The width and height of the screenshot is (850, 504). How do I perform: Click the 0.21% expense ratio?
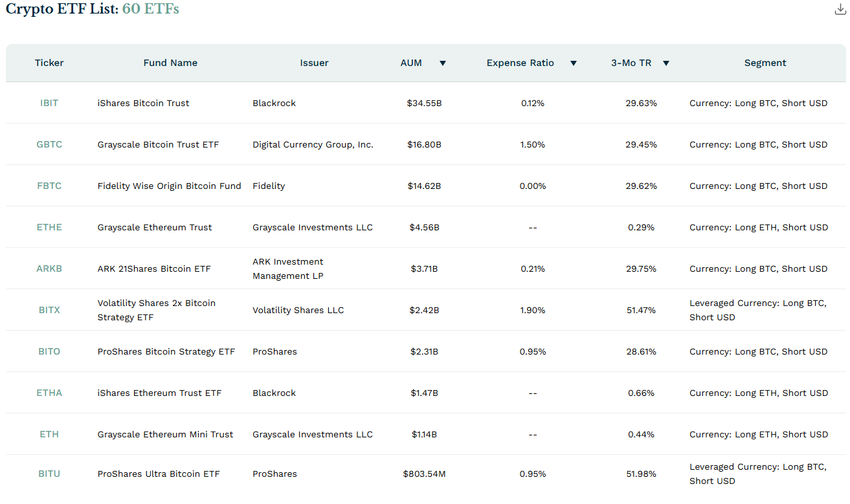pyautogui.click(x=532, y=268)
